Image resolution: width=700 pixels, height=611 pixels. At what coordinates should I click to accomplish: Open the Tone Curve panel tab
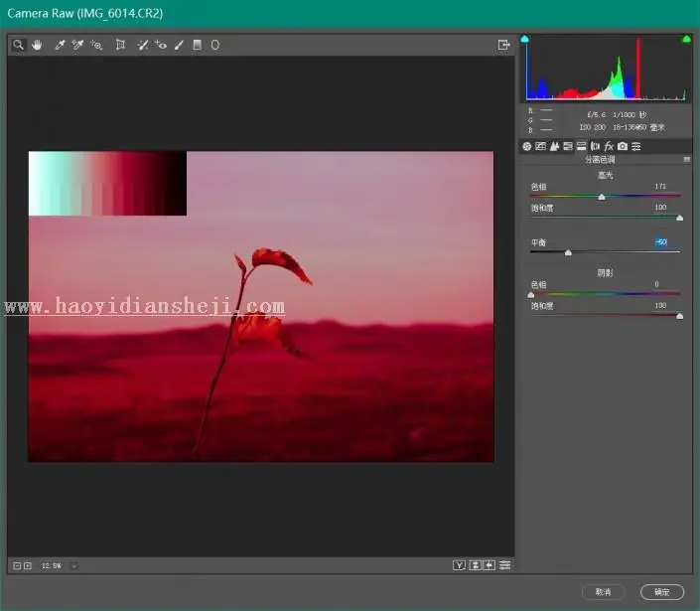pos(540,146)
